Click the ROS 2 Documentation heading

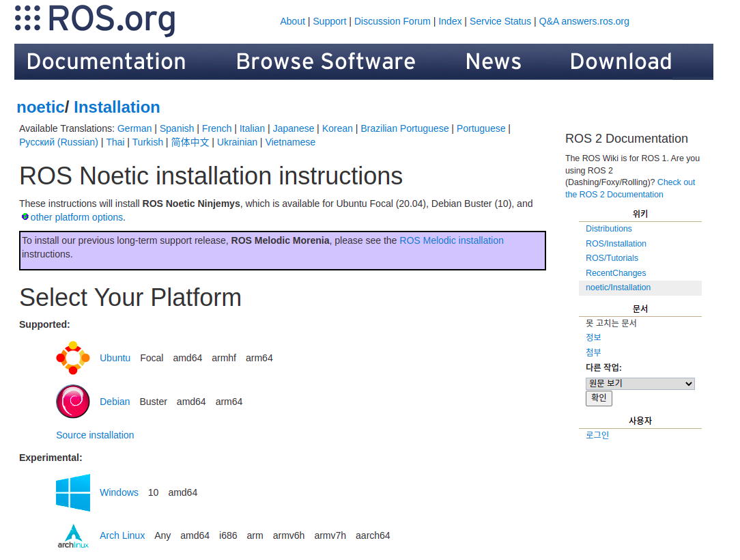tap(627, 139)
